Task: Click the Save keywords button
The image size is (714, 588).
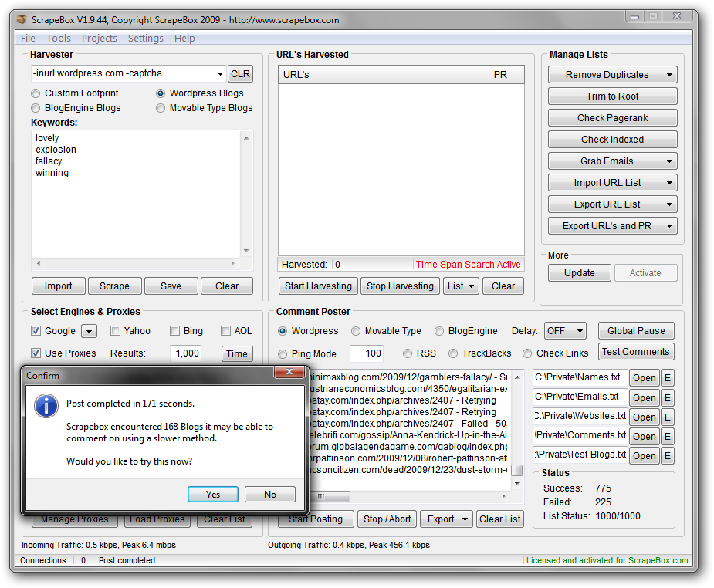Action: 171,286
